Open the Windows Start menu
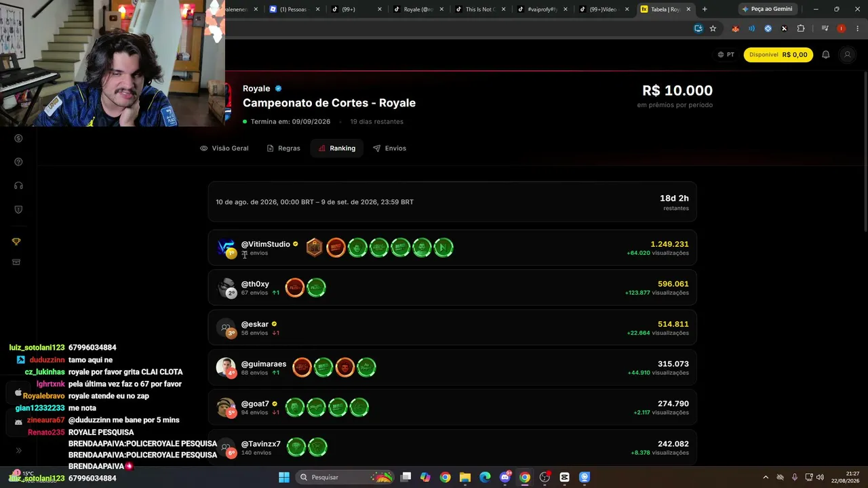The width and height of the screenshot is (868, 488). (x=284, y=477)
